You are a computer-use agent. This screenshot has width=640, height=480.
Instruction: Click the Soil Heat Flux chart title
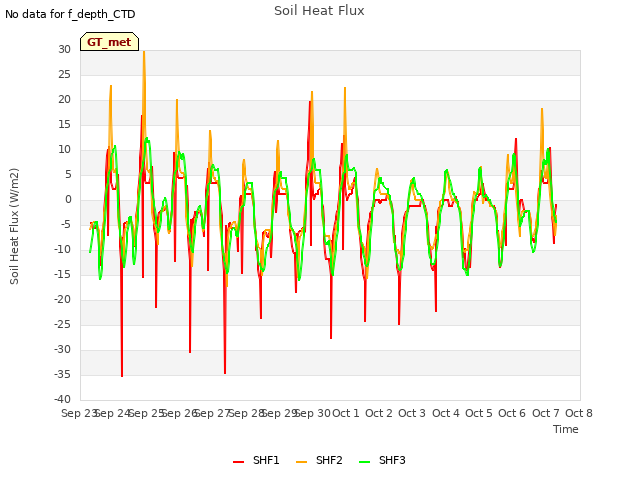319,11
